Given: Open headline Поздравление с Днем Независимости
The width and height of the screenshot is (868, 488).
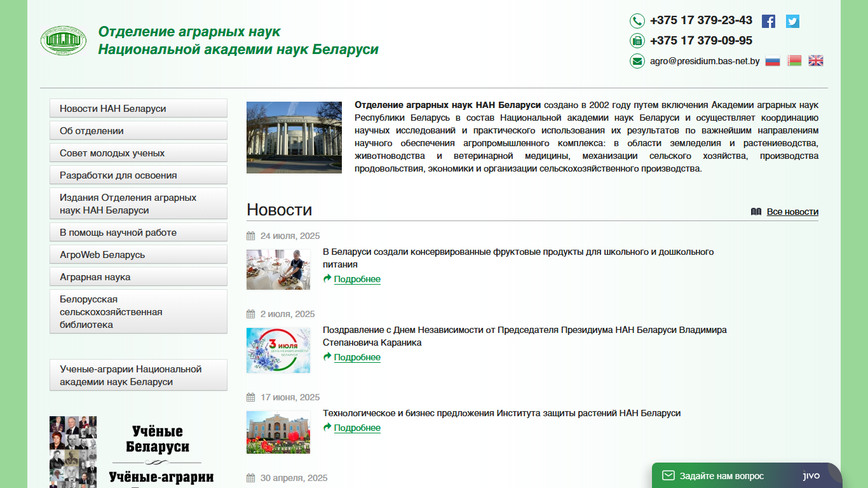Looking at the screenshot, I should [x=525, y=336].
